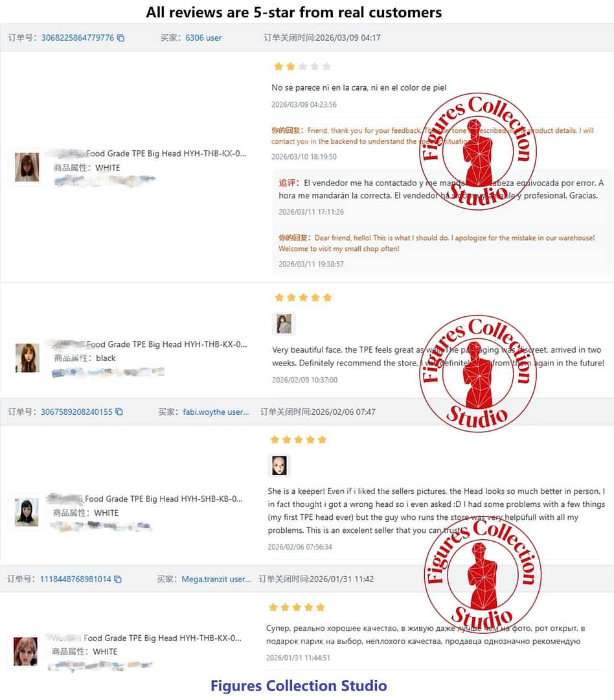View buyer profile 6306 user
This screenshot has height=700, width=614.
(x=203, y=38)
